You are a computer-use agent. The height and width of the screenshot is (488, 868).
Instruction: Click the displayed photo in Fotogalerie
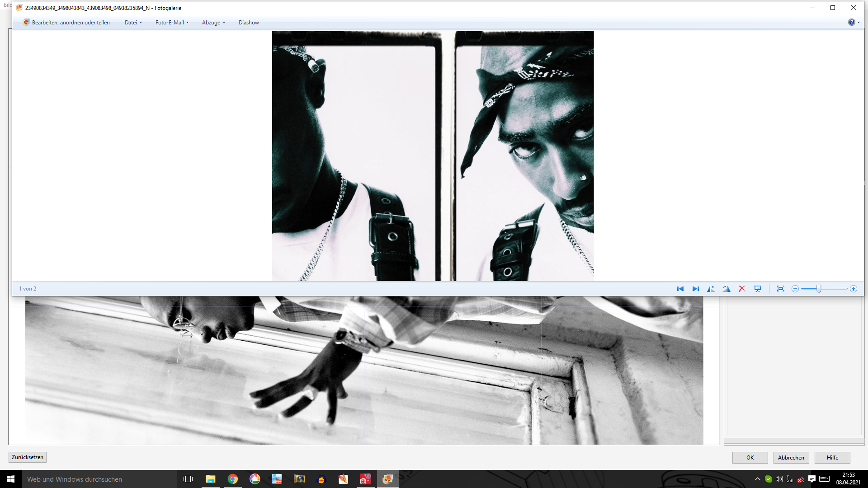pos(433,156)
